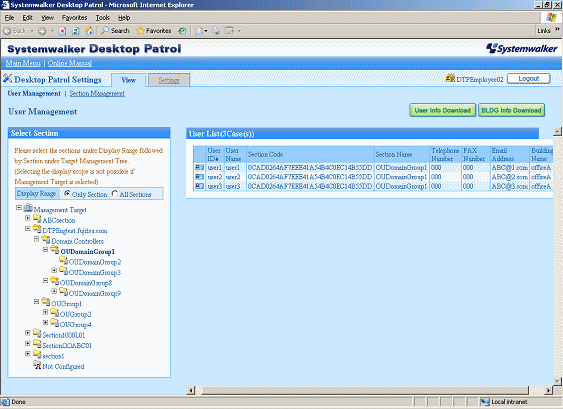Viewport: 563px width, 409px height.
Task: Switch to the Settings tab
Action: coord(169,80)
